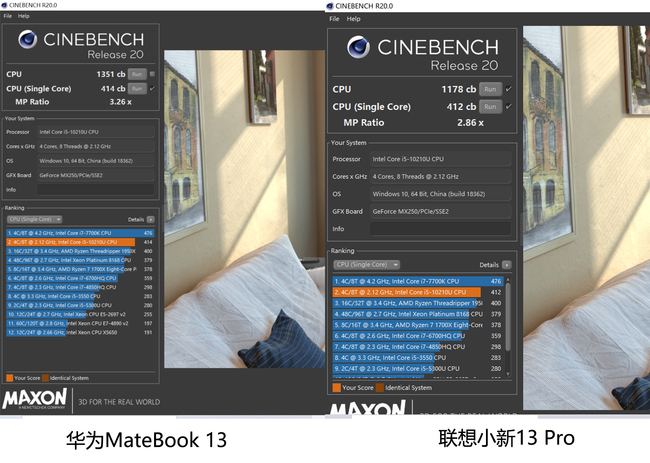This screenshot has height=463, width=650.
Task: Open File menu in left Cinebench window
Action: 7,16
